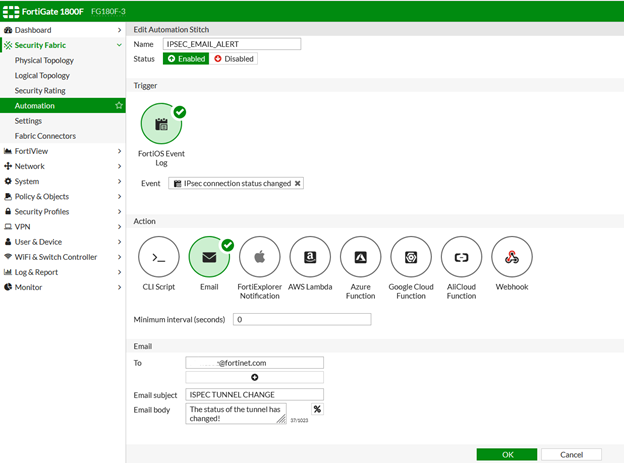Click the stitch Name field
The height and width of the screenshot is (463, 624).
click(232, 44)
